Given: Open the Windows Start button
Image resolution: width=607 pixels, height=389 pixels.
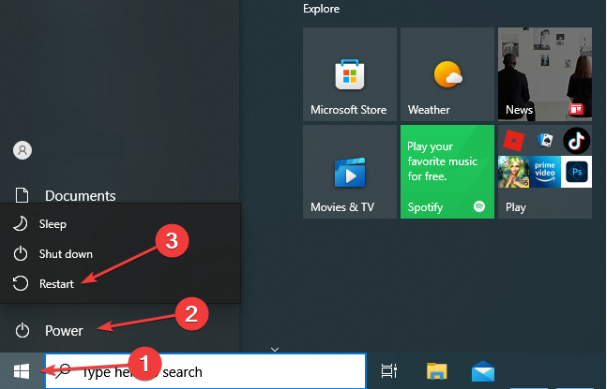Looking at the screenshot, I should click(x=22, y=371).
